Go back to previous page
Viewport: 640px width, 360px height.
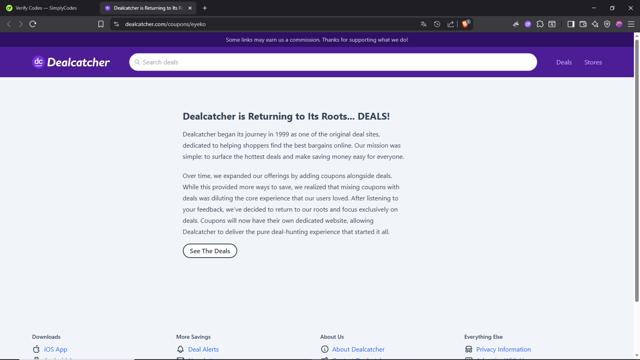9,24
